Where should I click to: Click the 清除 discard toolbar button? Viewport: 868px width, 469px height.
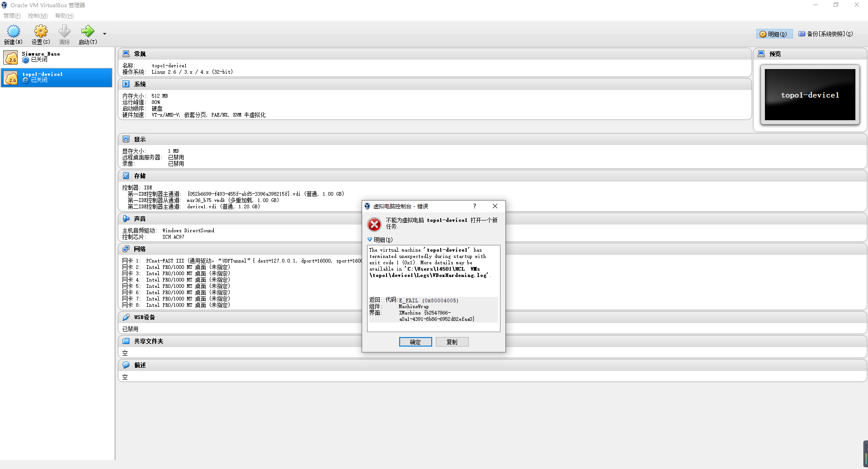[65, 35]
